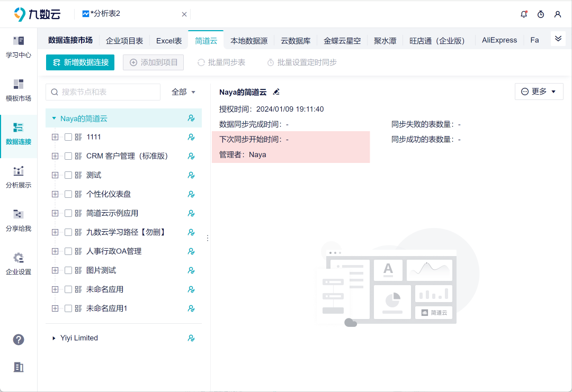This screenshot has width=572, height=392.
Task: Click the enterprise building icon at sidebar bottom
Action: point(19,367)
